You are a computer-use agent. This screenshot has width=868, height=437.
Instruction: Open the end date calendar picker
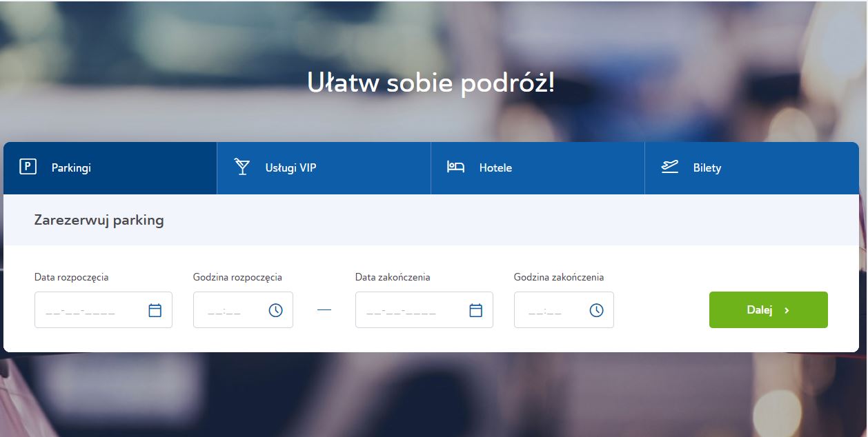coord(476,310)
